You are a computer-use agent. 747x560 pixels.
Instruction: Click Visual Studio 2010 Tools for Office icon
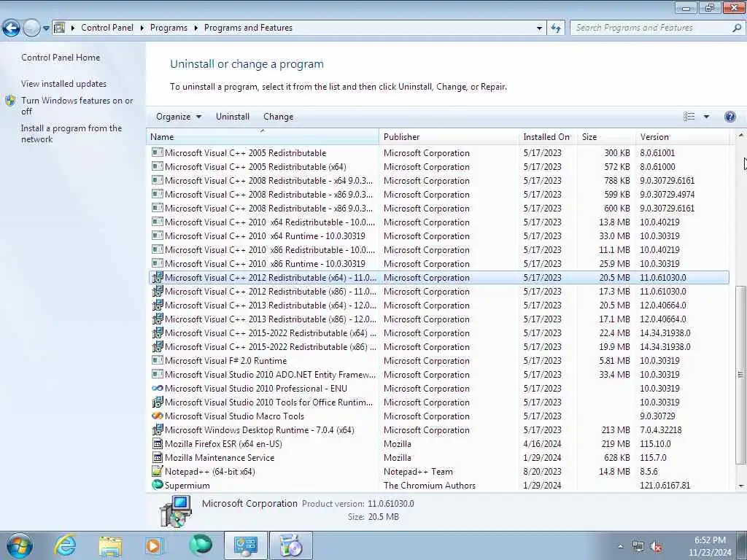click(x=158, y=402)
